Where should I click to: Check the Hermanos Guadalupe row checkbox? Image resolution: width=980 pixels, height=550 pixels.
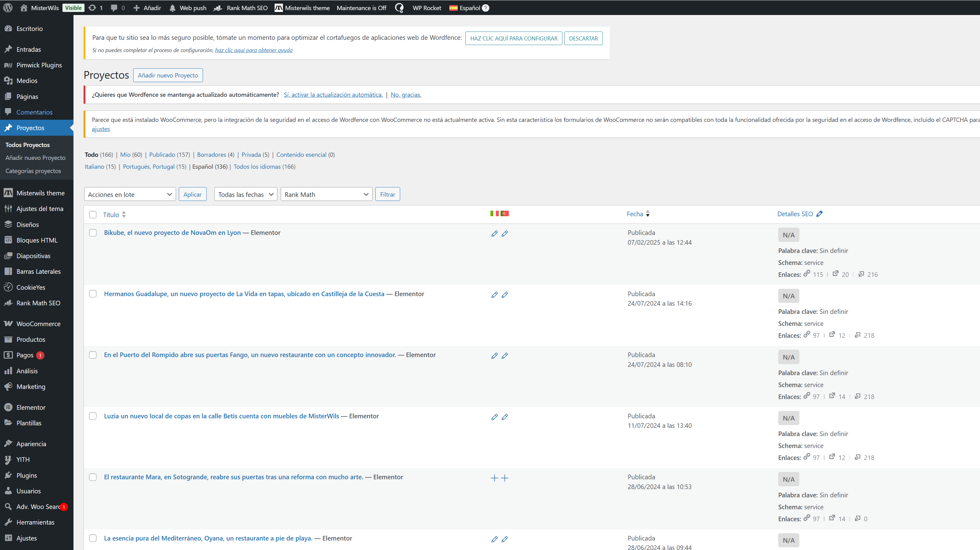93,294
